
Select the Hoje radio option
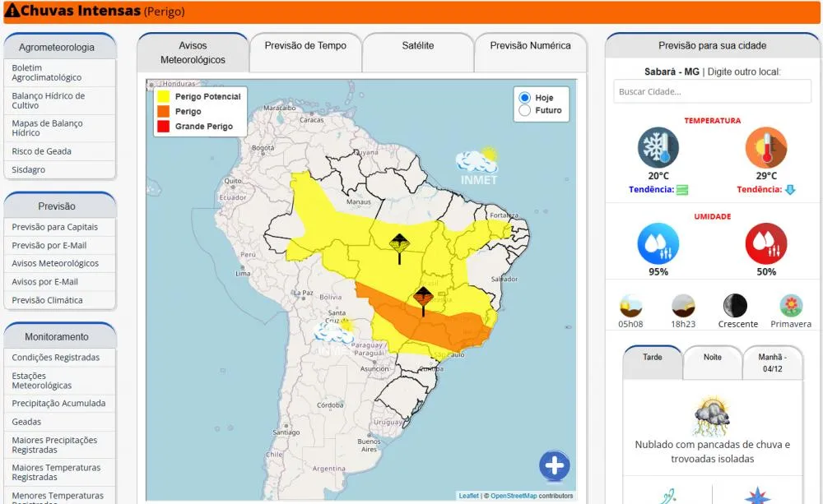point(524,98)
